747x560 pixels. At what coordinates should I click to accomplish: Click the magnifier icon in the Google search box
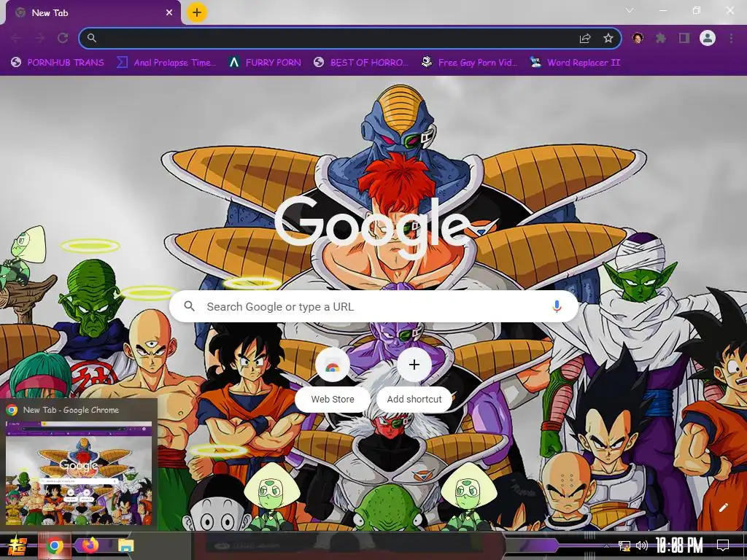tap(190, 306)
